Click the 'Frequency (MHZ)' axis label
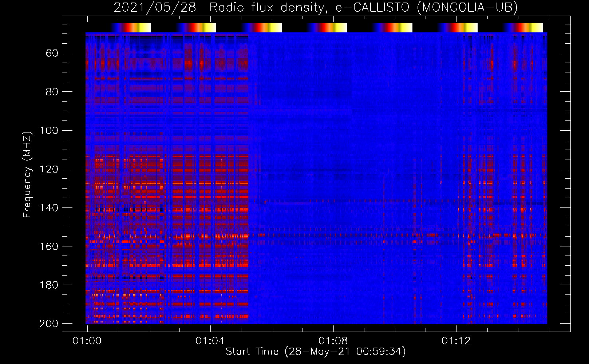The image size is (589, 364). pos(27,174)
